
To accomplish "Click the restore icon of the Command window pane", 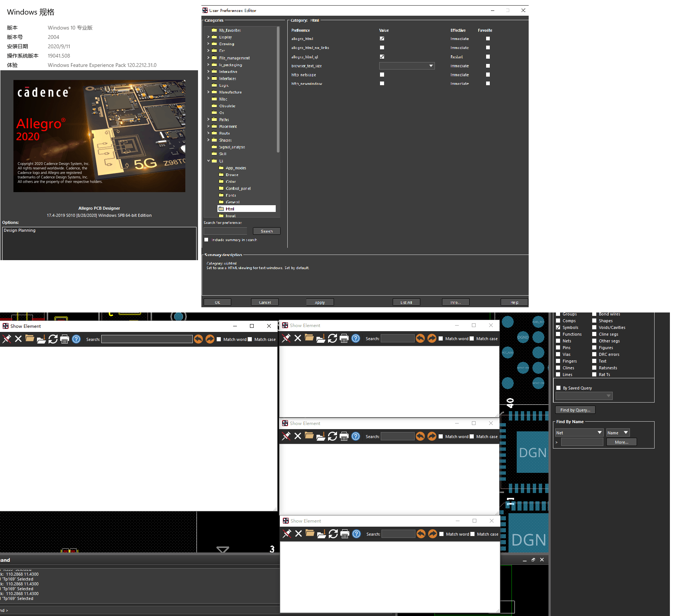I will (533, 560).
